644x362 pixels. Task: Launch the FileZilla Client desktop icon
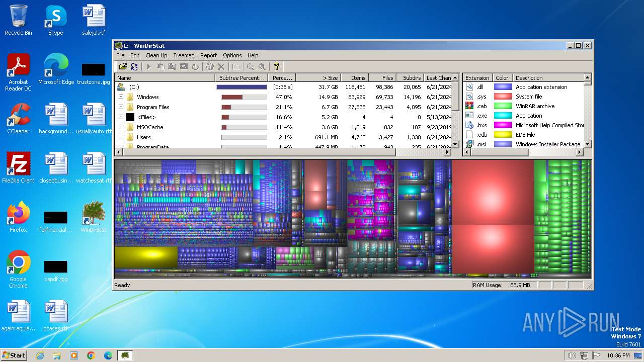coord(18,168)
